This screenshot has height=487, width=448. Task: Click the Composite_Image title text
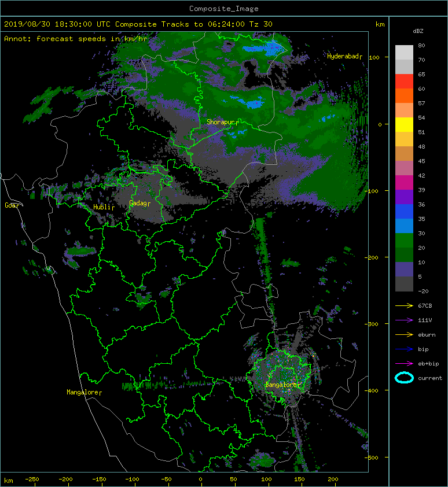pos(224,9)
